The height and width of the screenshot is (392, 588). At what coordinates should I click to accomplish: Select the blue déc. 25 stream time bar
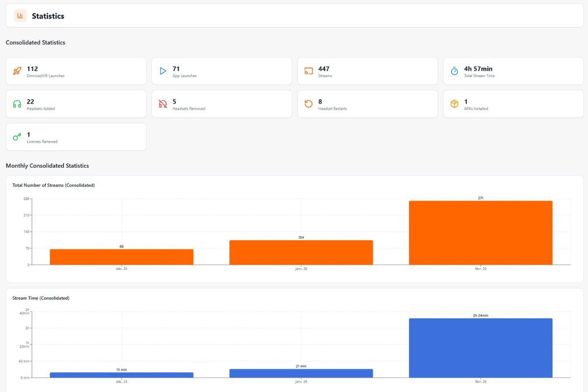click(x=122, y=375)
